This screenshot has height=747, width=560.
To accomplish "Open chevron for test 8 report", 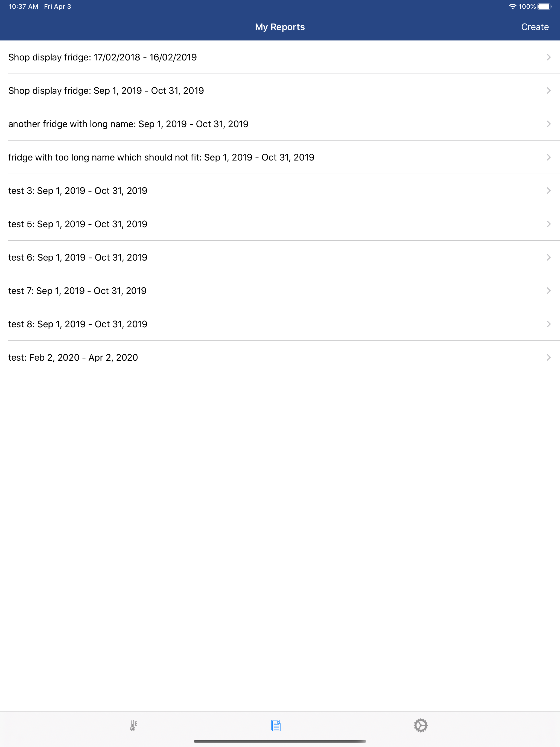I will pyautogui.click(x=549, y=324).
